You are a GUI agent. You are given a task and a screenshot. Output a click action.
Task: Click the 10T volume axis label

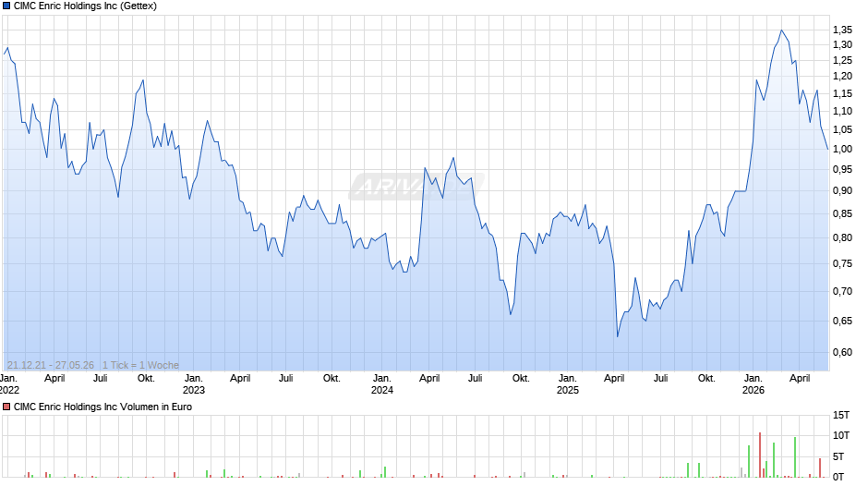[841, 435]
